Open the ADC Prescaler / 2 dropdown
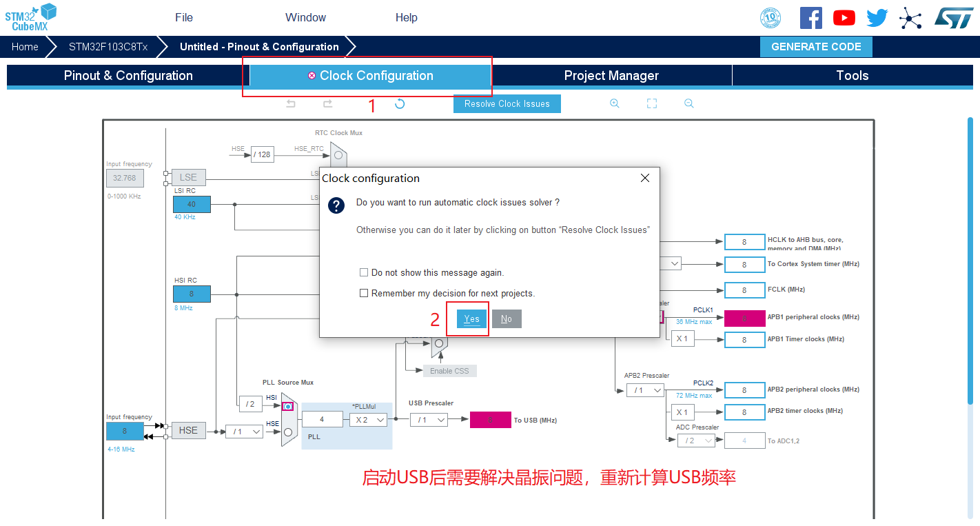This screenshot has height=526, width=980. coord(696,440)
